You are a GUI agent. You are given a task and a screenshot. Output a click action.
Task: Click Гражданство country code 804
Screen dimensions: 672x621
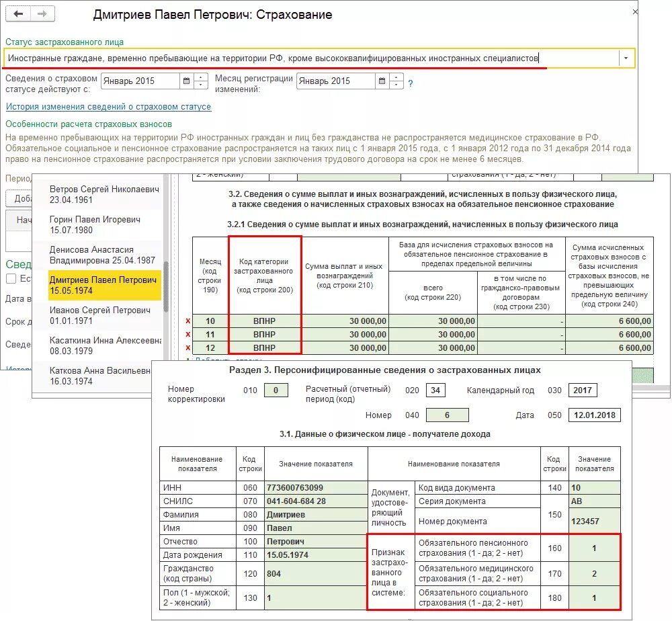[316, 573]
